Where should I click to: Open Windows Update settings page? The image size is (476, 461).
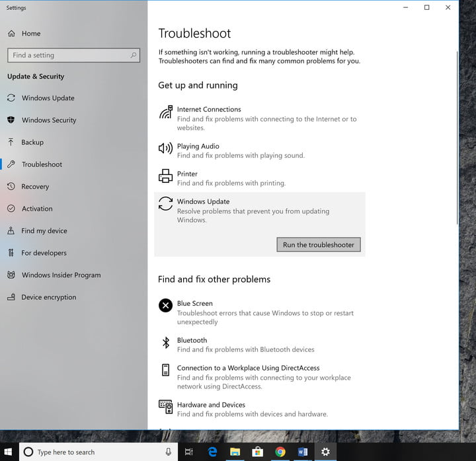pyautogui.click(x=48, y=98)
